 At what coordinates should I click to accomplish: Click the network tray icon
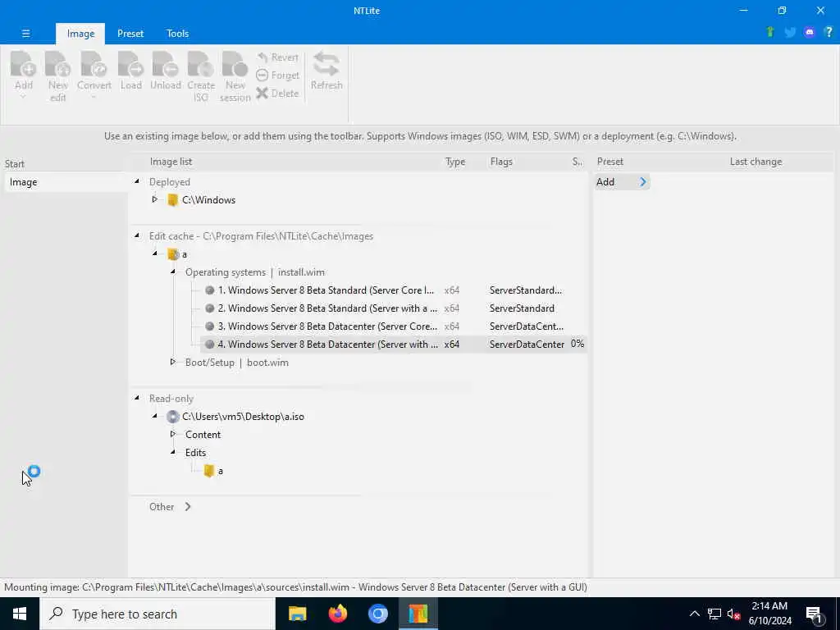coord(714,614)
